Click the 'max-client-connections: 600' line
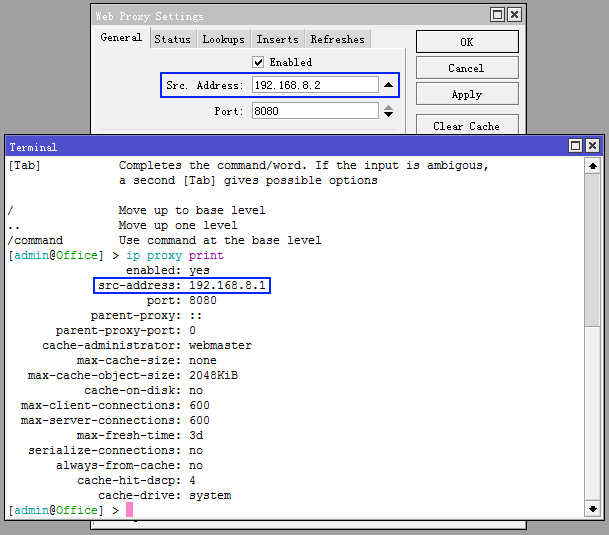609x535 pixels. pos(115,405)
